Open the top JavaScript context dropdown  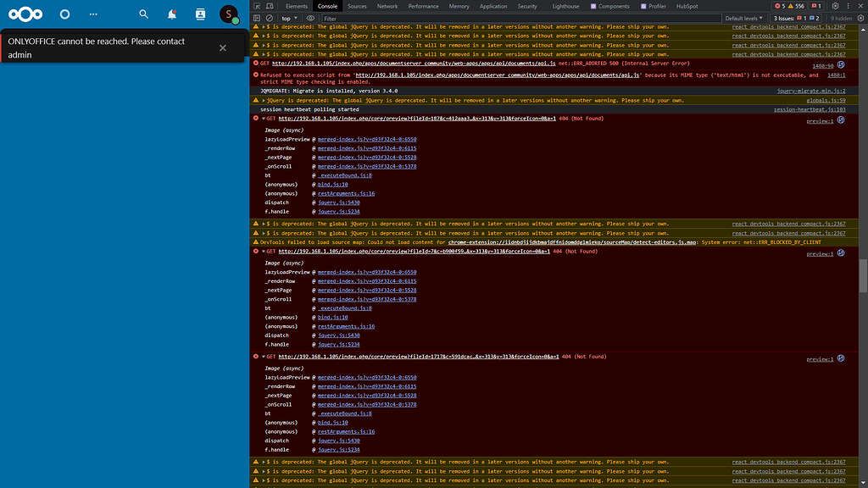click(x=290, y=18)
